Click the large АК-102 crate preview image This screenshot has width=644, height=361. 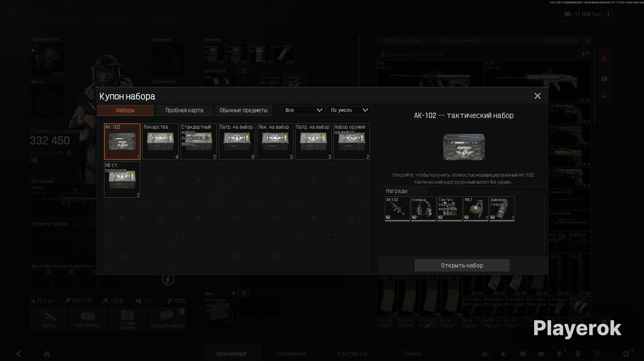coord(464,147)
